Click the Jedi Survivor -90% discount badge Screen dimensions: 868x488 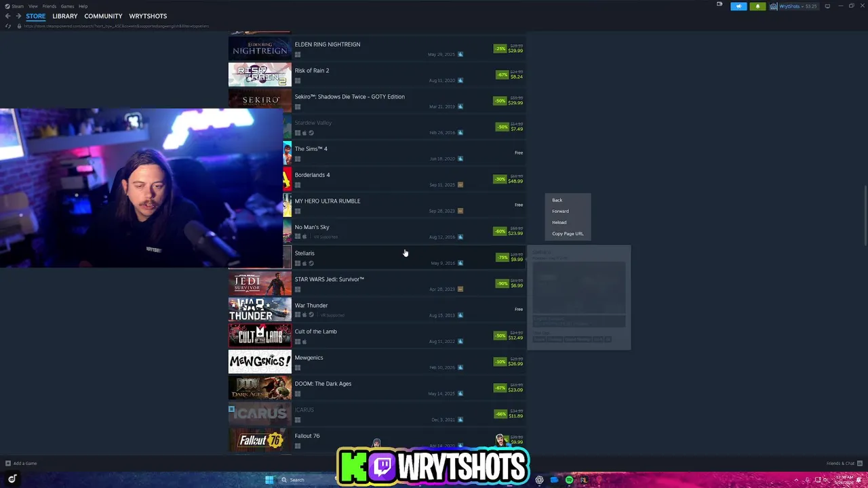(502, 283)
